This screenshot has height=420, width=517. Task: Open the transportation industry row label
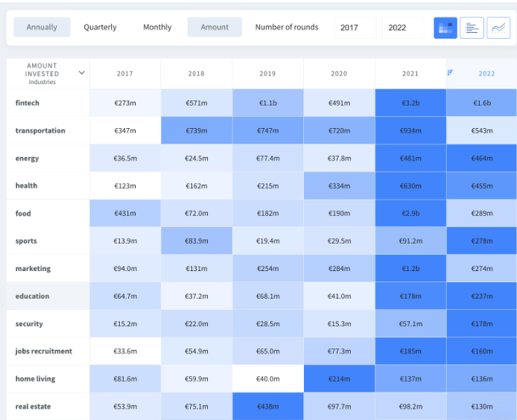pos(40,130)
